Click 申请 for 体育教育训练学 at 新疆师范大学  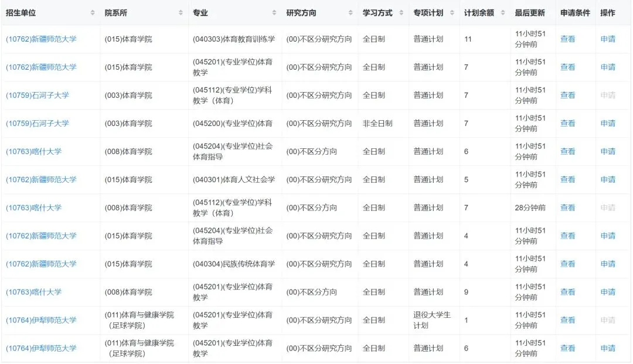tap(608, 39)
